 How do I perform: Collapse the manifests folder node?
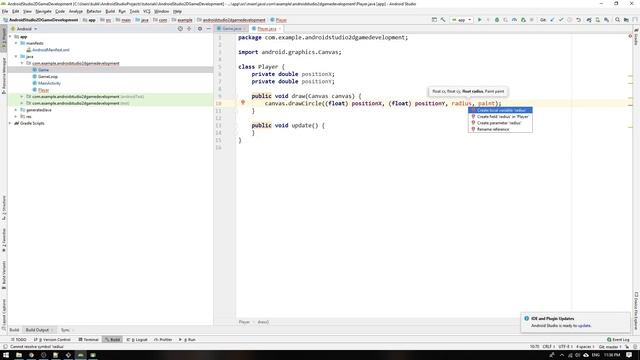pyautogui.click(x=16, y=43)
